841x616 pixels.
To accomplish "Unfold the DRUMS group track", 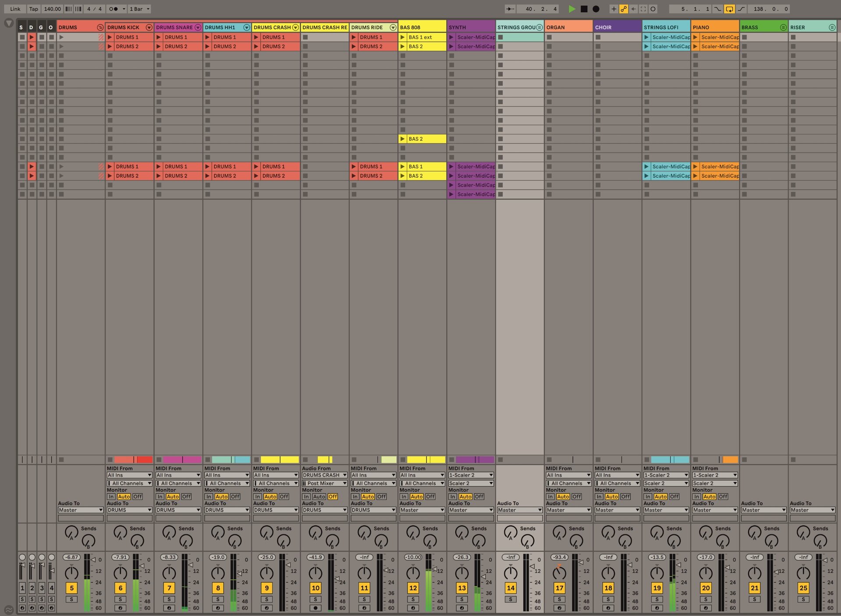I will point(100,27).
